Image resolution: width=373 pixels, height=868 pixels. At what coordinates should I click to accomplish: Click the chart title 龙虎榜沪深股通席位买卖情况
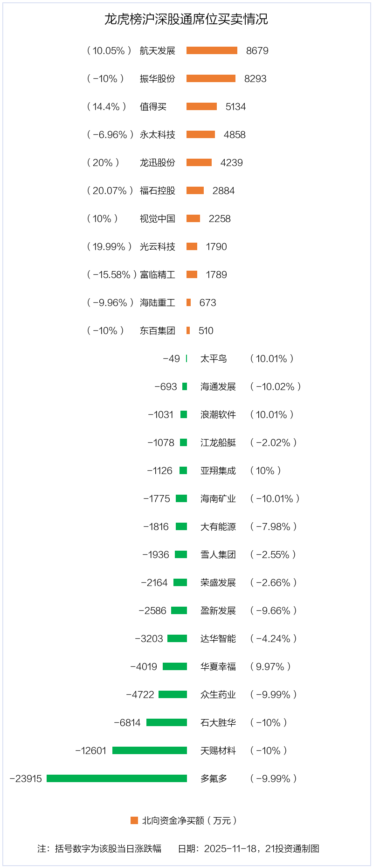point(186,19)
